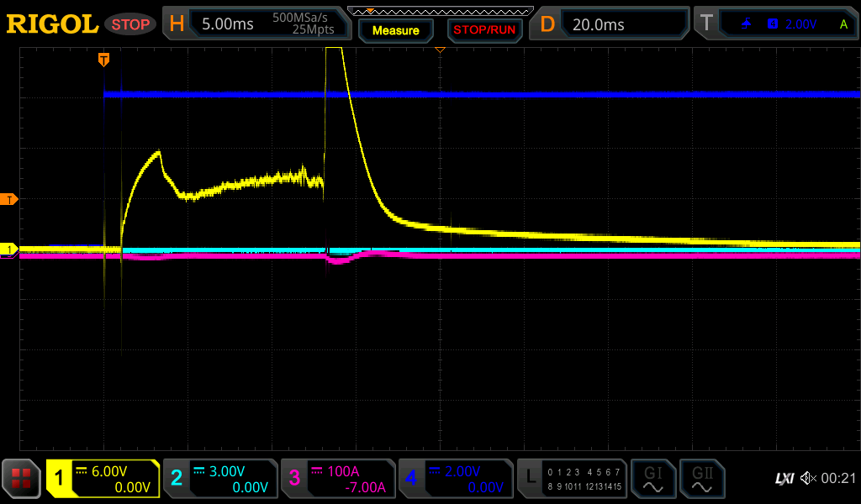Click the orange T trigger position marker
This screenshot has width=861, height=504.
103,60
